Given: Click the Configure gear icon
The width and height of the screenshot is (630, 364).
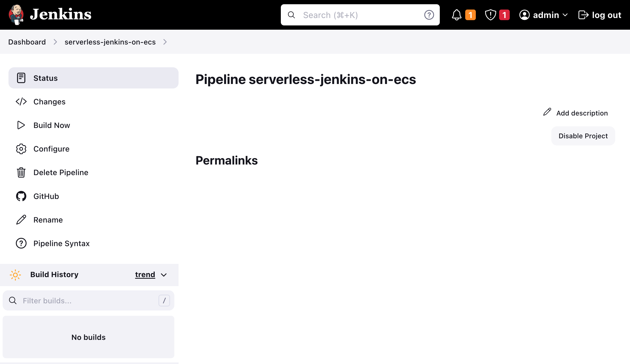Looking at the screenshot, I should [21, 149].
